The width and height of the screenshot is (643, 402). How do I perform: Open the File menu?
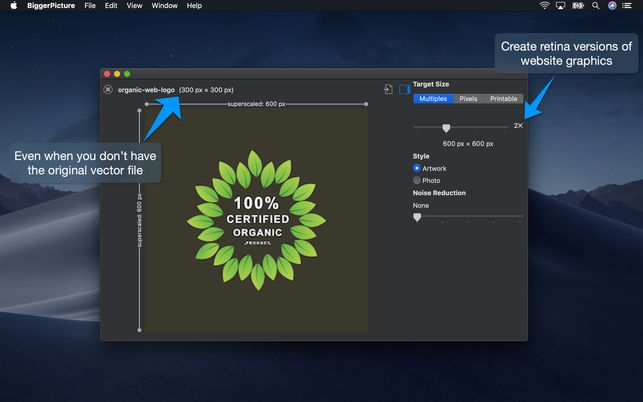click(x=90, y=6)
